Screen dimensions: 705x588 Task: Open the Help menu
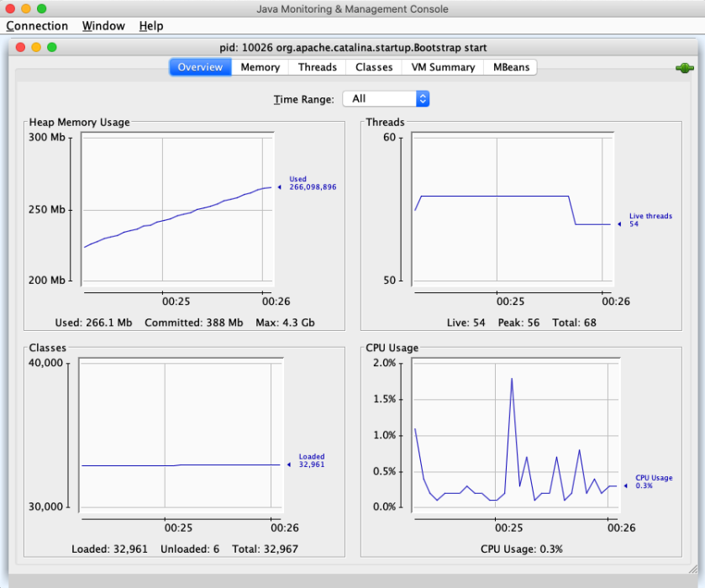click(150, 26)
